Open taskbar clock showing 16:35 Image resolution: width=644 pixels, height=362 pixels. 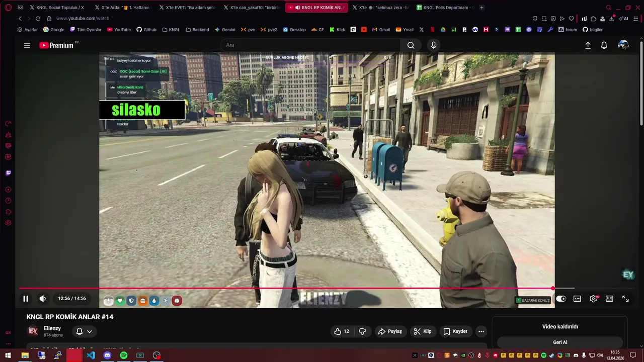pos(615,355)
